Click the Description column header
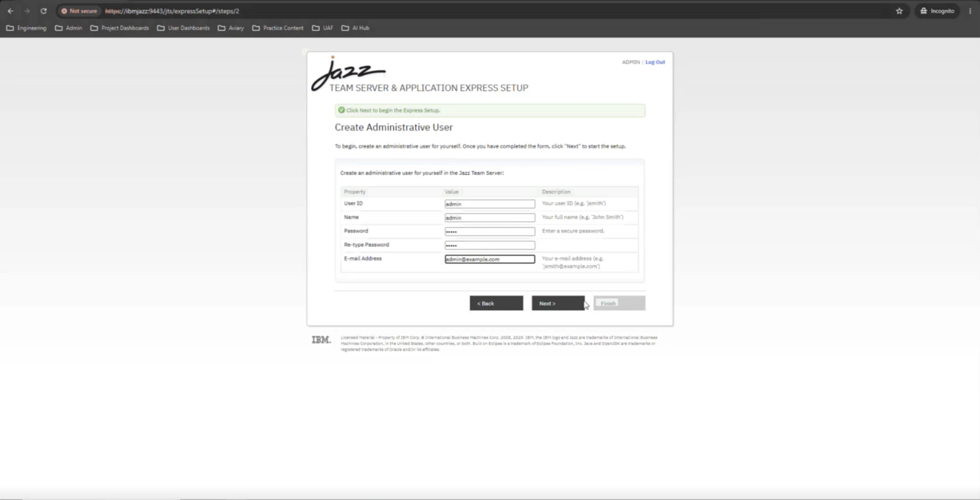Screen dimensions: 980x500 [556, 192]
